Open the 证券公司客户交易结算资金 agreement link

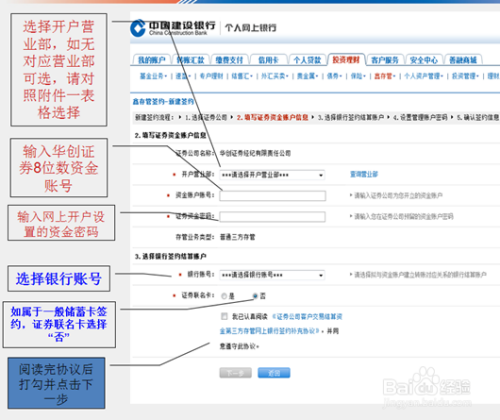coord(307,317)
